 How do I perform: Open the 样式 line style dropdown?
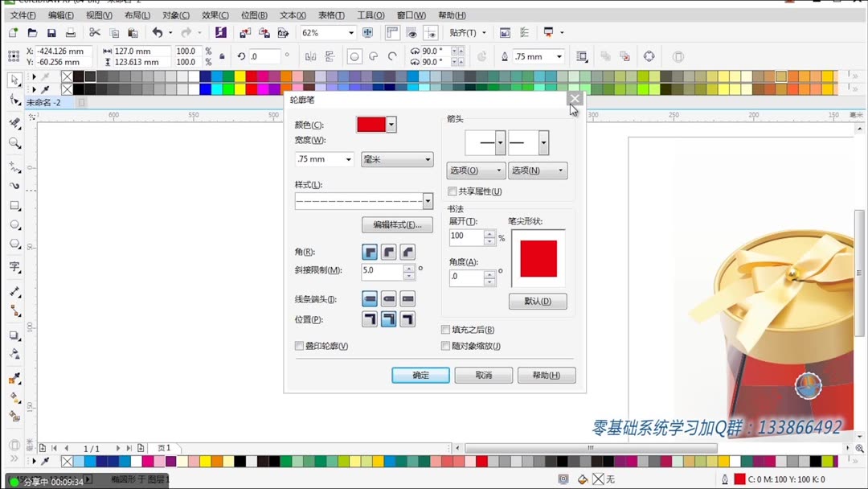coord(429,199)
